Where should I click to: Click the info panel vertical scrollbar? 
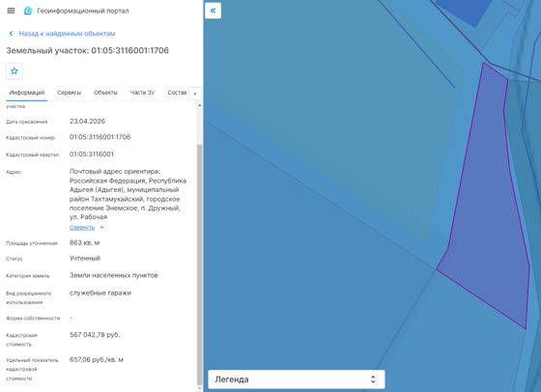coord(199,264)
